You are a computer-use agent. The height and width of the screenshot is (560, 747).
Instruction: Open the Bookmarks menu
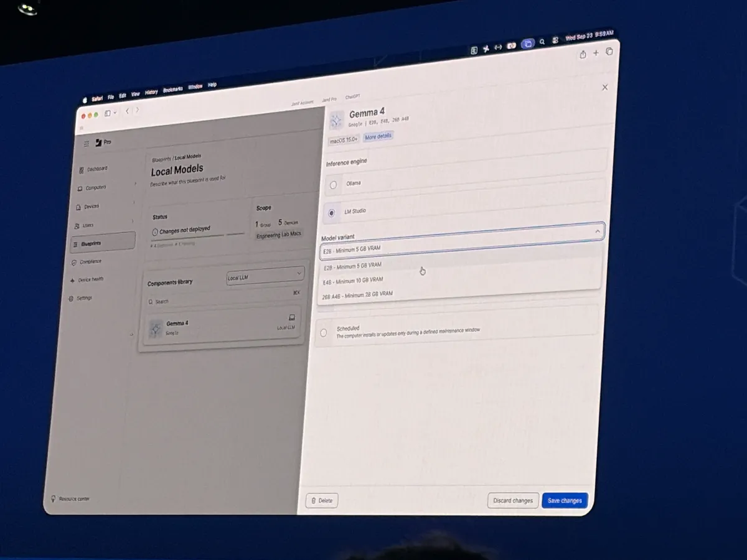(173, 90)
